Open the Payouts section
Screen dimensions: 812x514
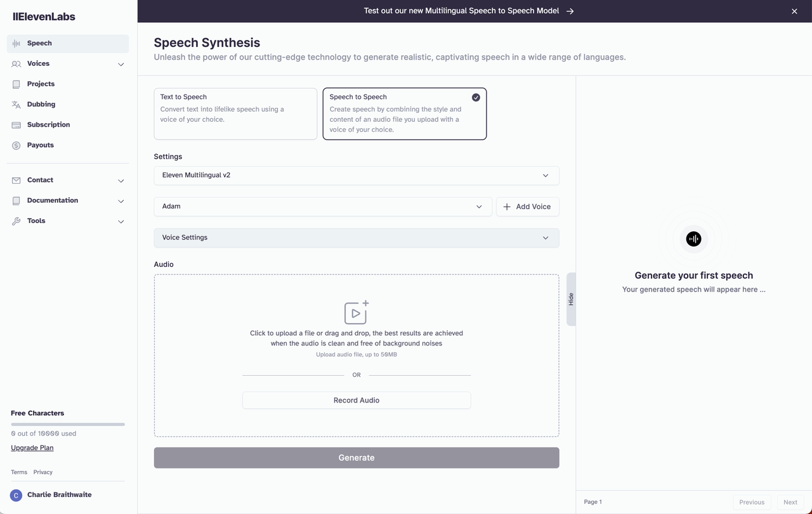tap(40, 145)
